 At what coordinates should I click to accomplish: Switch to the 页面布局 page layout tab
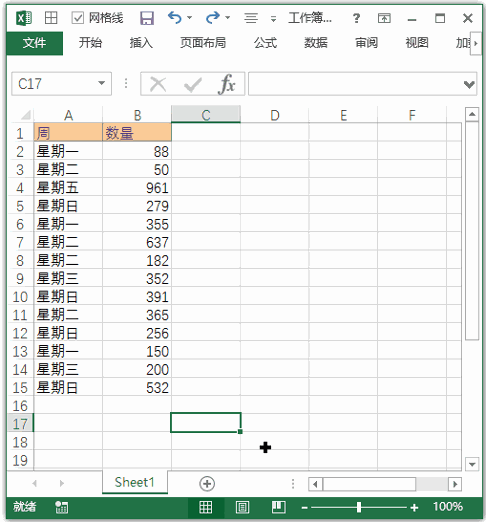(203, 43)
